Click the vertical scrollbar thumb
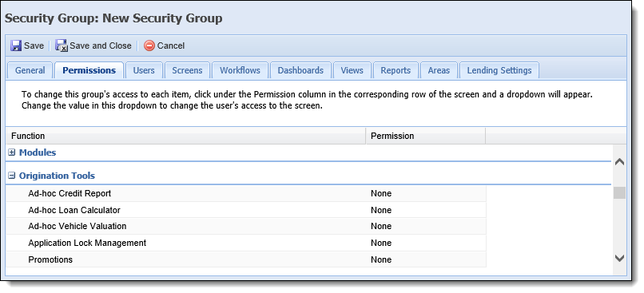The height and width of the screenshot is (293, 644). tap(620, 193)
